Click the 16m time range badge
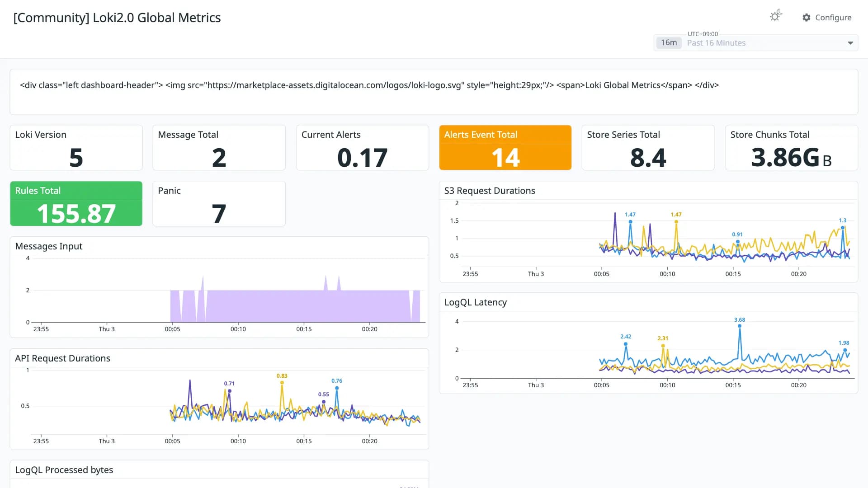The width and height of the screenshot is (868, 488). point(669,42)
